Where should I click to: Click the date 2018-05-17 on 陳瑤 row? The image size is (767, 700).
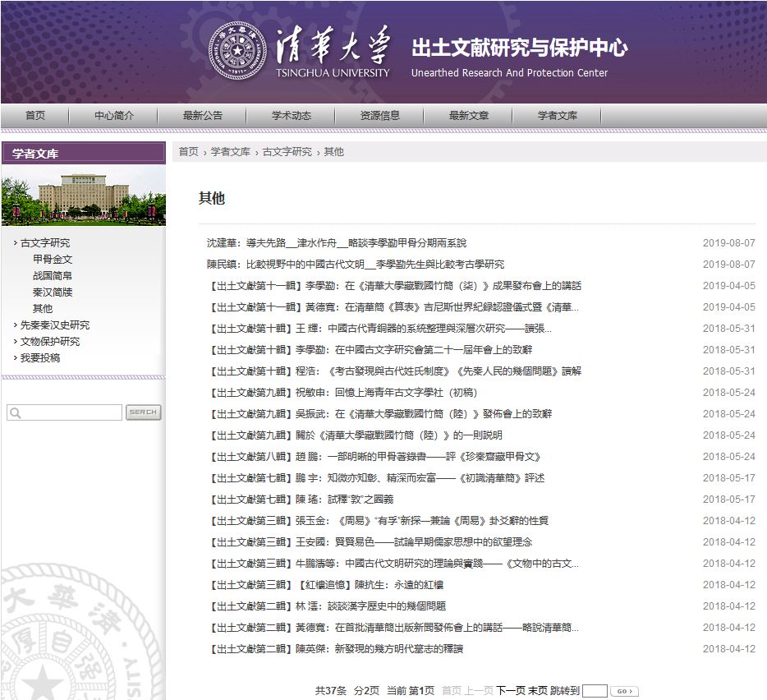729,500
